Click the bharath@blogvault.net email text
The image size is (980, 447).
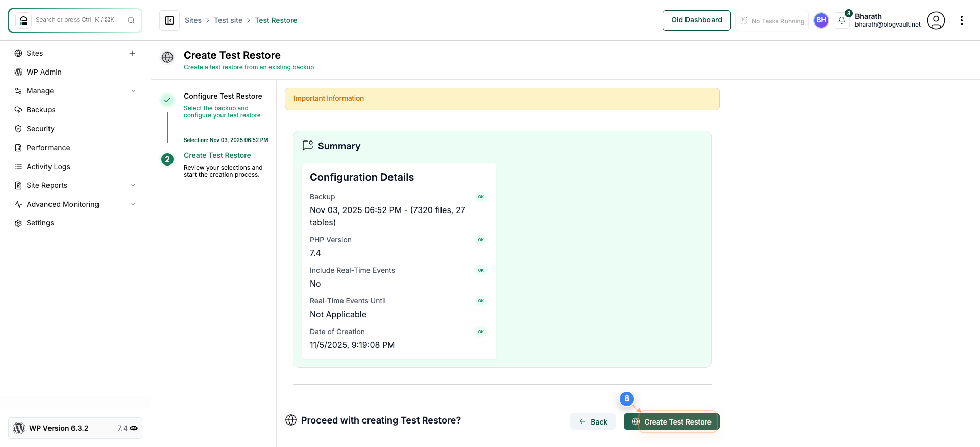[888, 25]
